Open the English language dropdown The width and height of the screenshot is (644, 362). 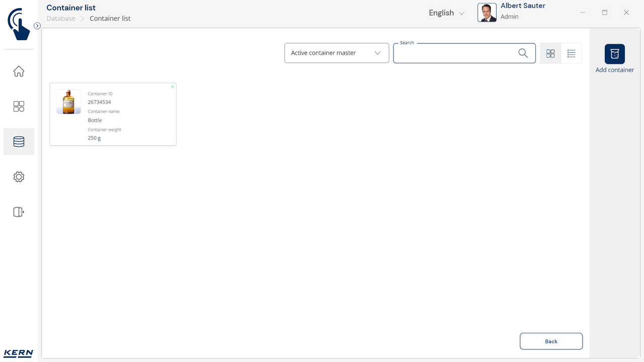point(446,13)
